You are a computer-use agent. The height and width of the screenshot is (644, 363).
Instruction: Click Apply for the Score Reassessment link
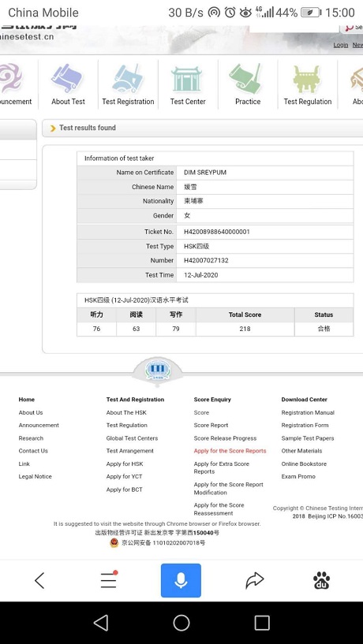[x=219, y=509]
